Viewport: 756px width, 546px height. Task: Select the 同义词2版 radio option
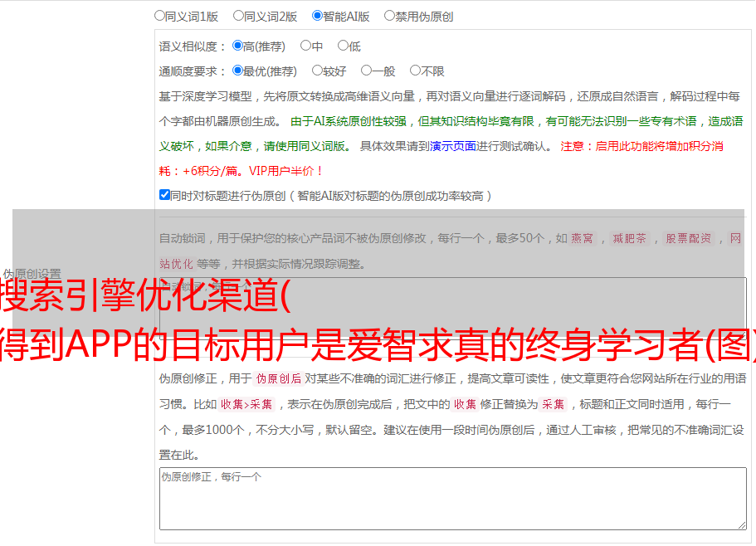click(238, 16)
